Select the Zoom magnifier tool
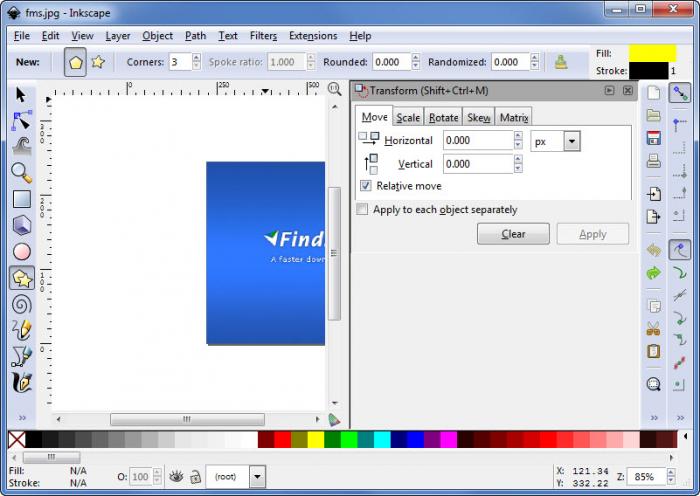 click(x=21, y=173)
